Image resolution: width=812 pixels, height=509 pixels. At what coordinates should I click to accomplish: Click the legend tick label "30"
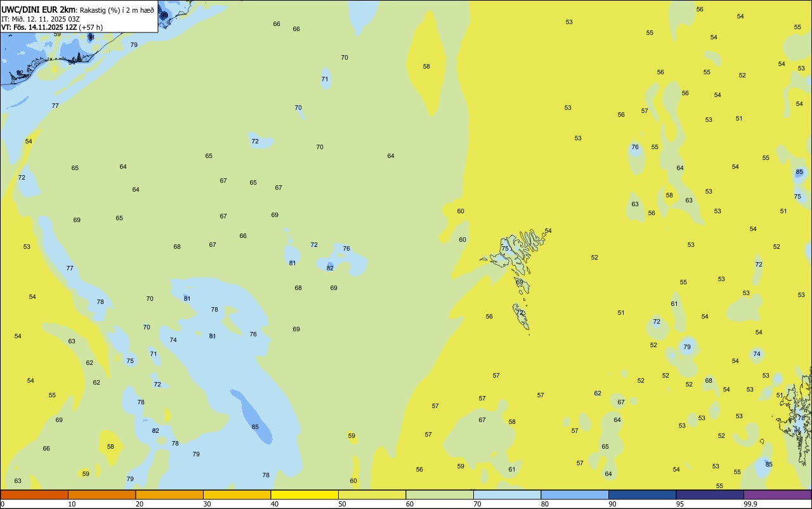207,504
